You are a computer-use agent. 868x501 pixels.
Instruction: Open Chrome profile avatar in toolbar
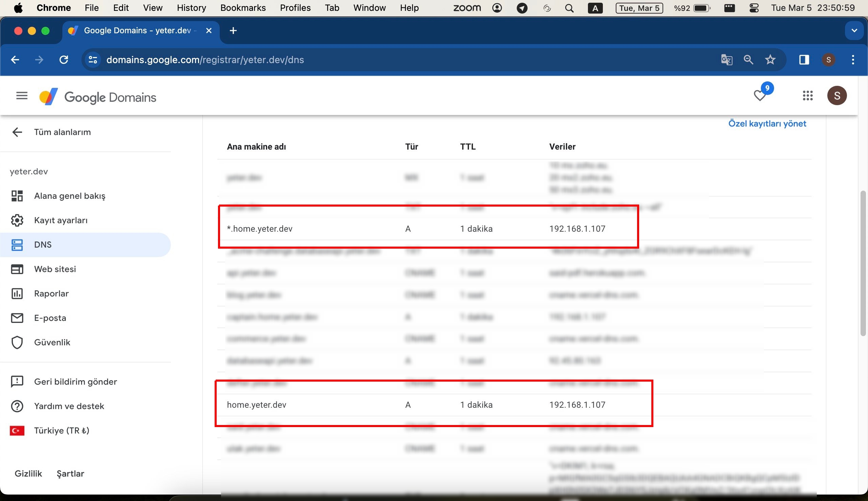[828, 60]
